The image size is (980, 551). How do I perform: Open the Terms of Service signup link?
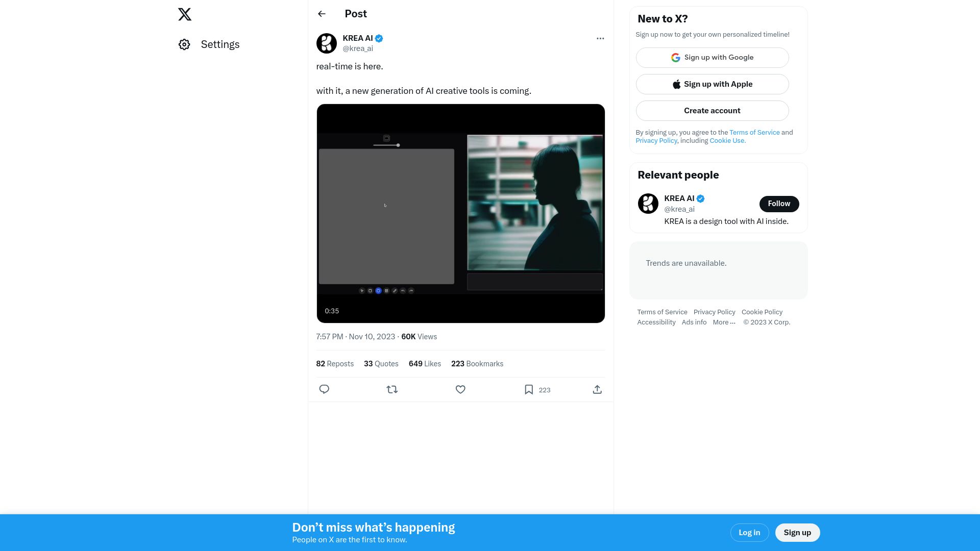754,132
